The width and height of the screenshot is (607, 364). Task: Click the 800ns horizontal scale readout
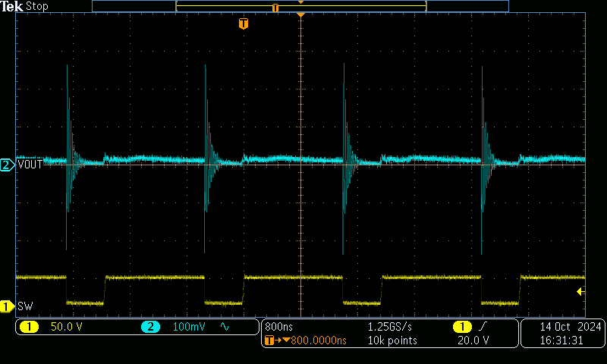[279, 326]
